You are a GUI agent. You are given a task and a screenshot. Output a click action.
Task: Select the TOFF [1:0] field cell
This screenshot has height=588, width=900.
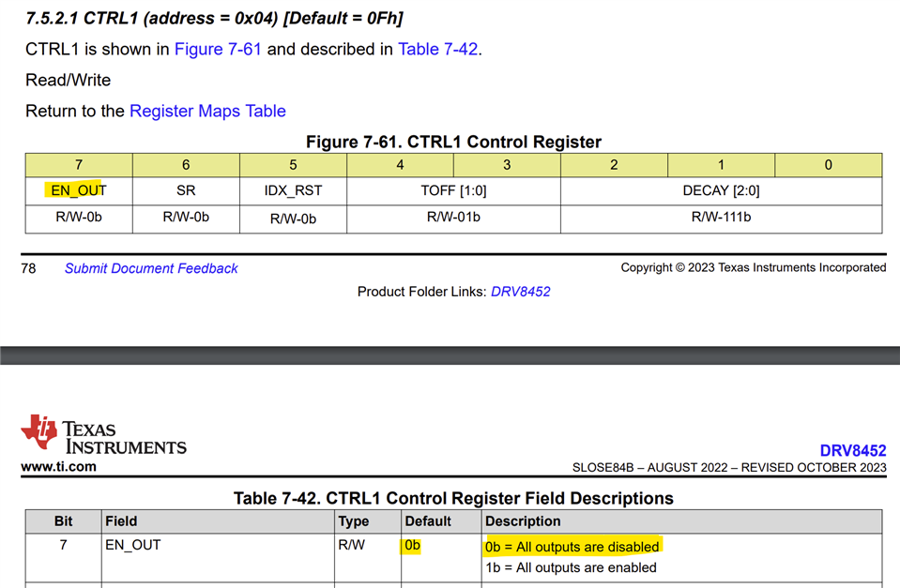453,190
